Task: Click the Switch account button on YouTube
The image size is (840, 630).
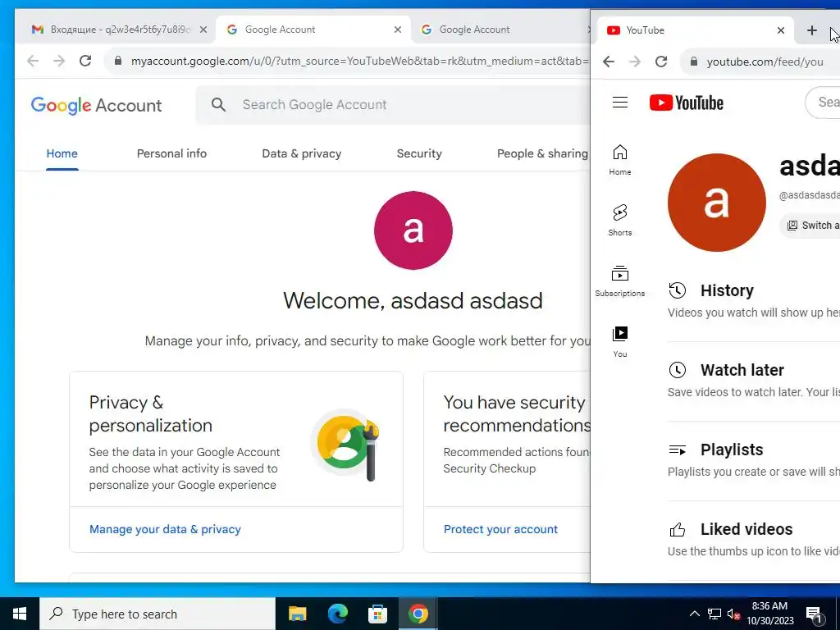Action: point(810,226)
